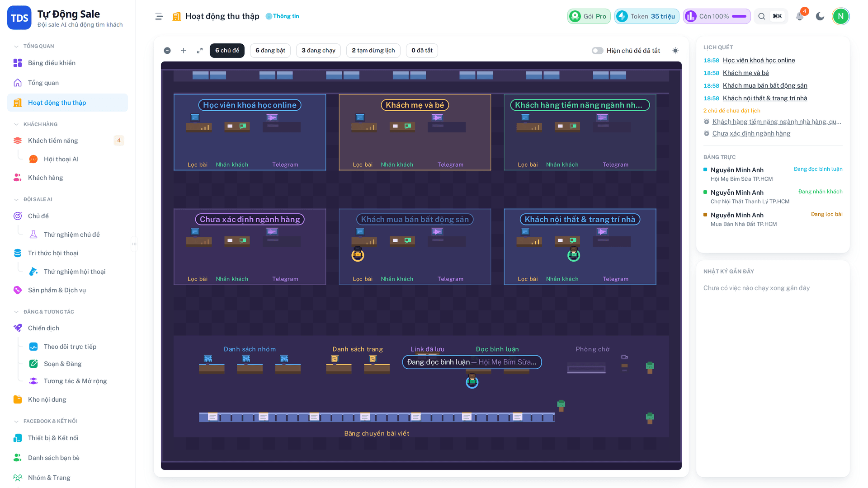Screen dimensions: 868x488
Task: Click the Token 35 triệu badge
Action: (x=646, y=16)
